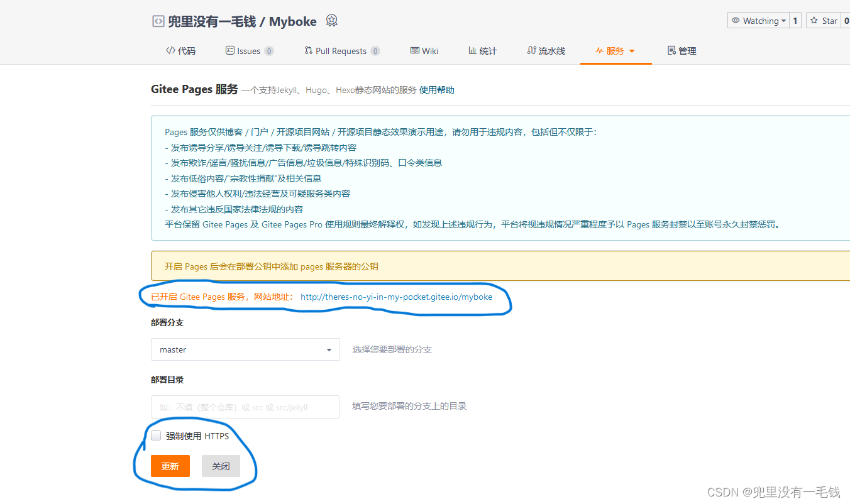
Task: Click the 部署目录 input field
Action: click(x=245, y=407)
